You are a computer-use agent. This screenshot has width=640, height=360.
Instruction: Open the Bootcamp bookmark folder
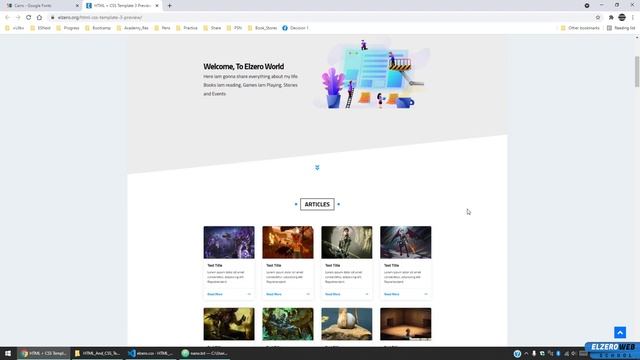[x=98, y=28]
